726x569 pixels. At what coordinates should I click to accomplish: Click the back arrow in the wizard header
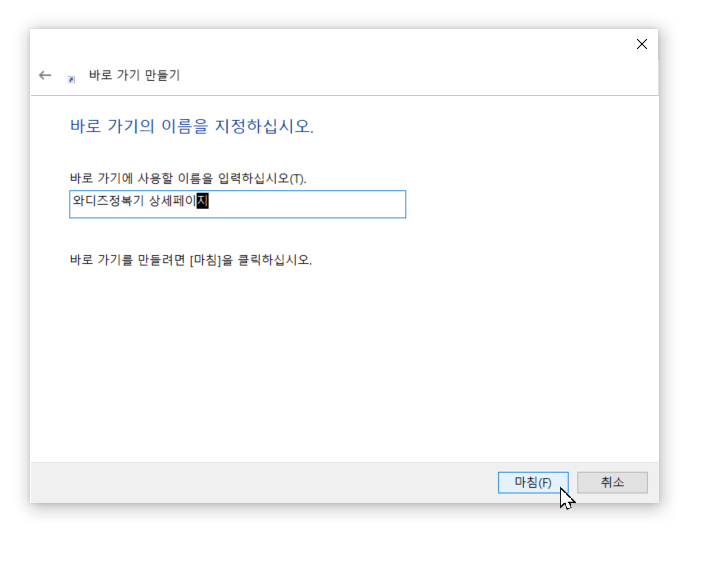point(45,75)
